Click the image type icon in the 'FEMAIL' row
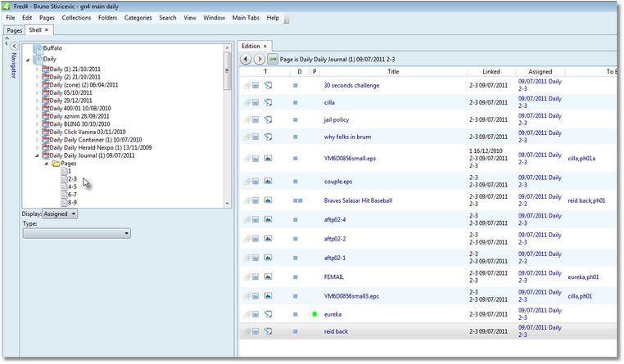Image resolution: width=624 pixels, height=364 pixels. tap(269, 276)
